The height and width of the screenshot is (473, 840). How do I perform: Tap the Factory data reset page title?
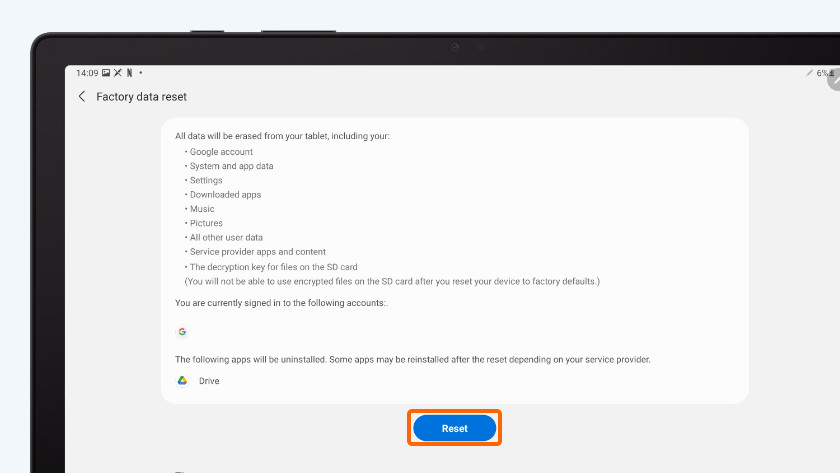[141, 96]
